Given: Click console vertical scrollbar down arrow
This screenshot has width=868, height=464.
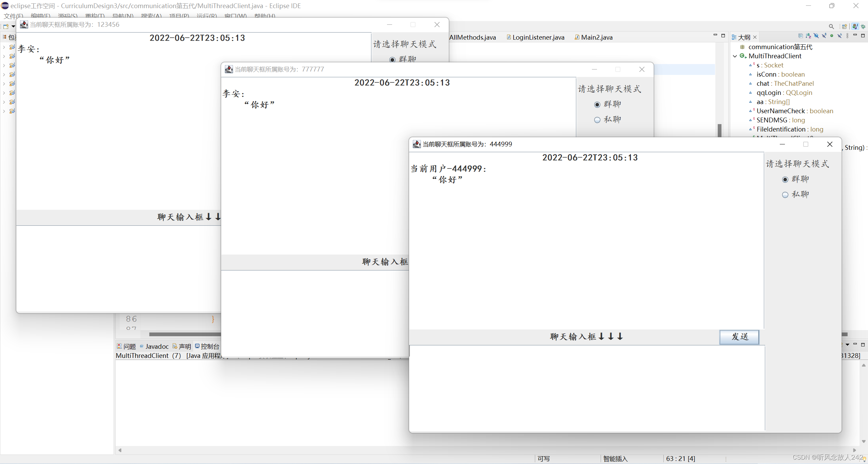Looking at the screenshot, I should [864, 441].
